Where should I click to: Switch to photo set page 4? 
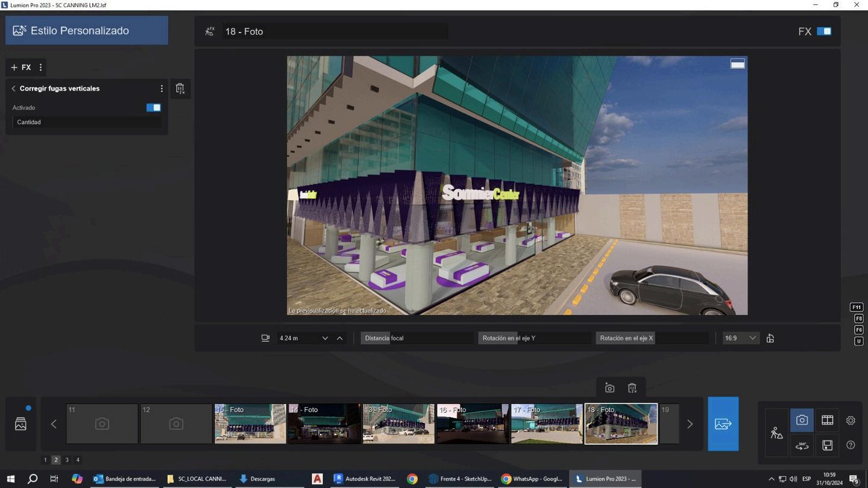78,460
